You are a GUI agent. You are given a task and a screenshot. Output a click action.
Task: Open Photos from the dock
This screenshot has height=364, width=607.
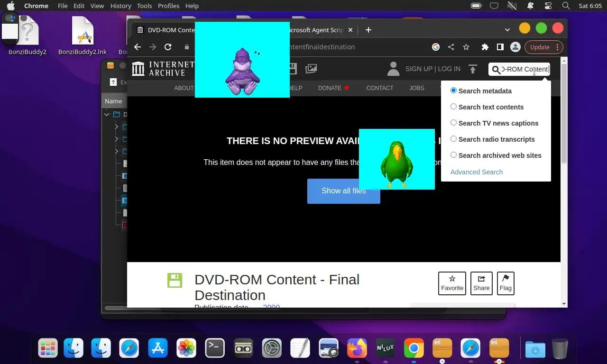186,348
